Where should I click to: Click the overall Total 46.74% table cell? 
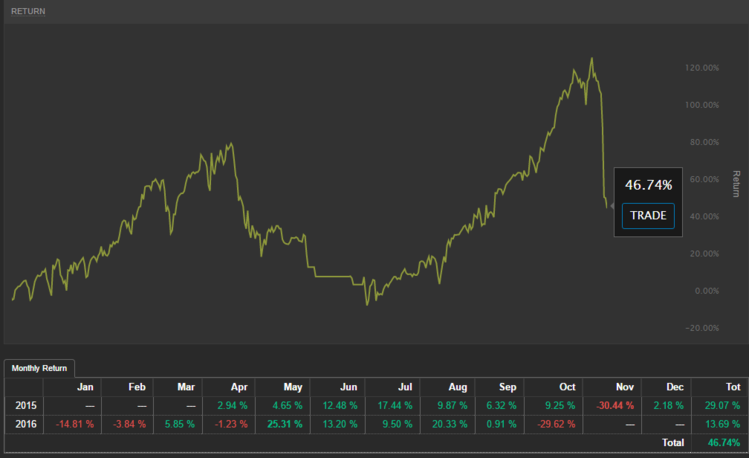(723, 441)
